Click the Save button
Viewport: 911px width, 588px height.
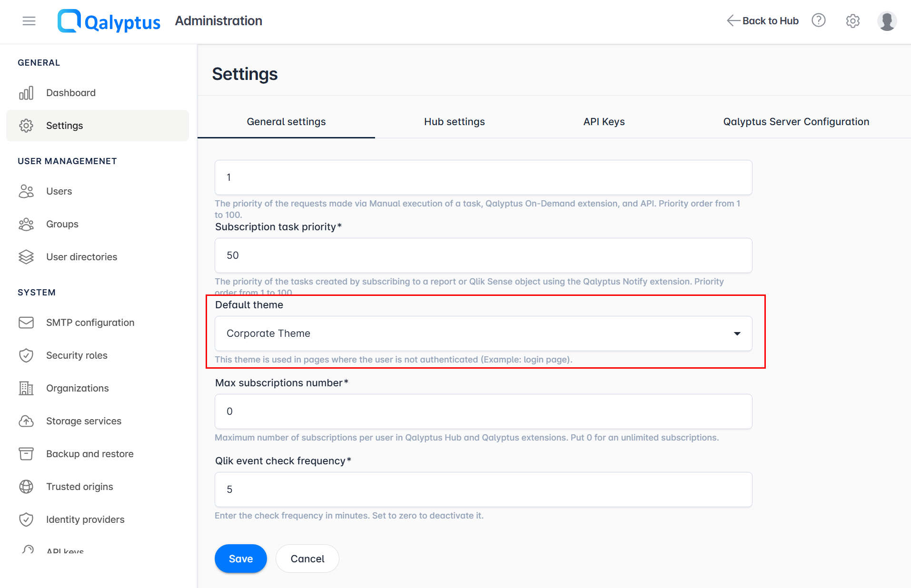click(x=240, y=558)
